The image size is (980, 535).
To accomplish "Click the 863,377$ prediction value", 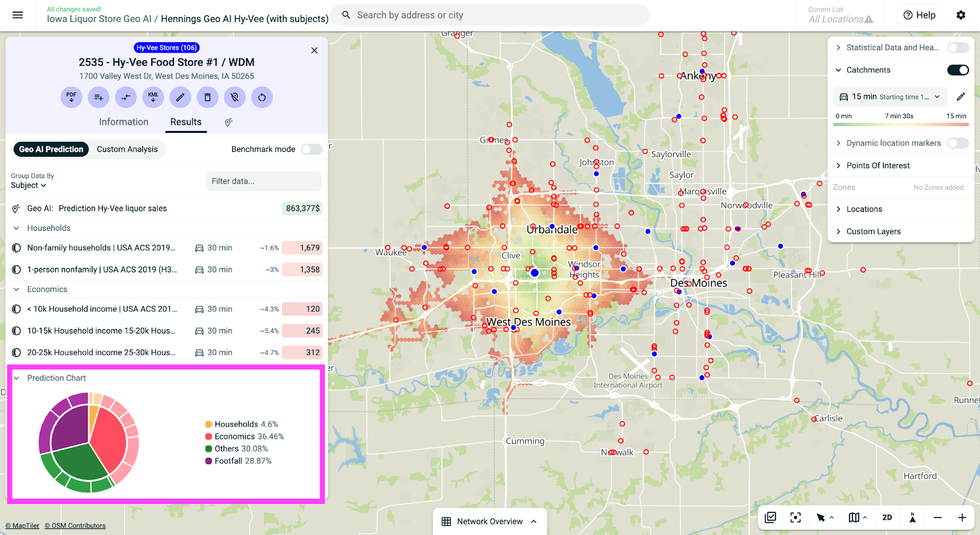I will 303,209.
